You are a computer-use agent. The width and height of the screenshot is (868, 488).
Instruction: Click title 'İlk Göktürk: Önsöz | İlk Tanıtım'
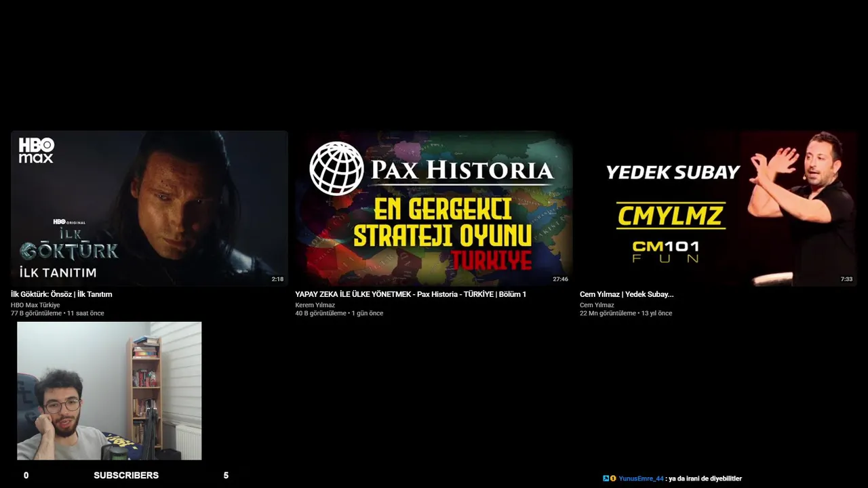pyautogui.click(x=61, y=294)
